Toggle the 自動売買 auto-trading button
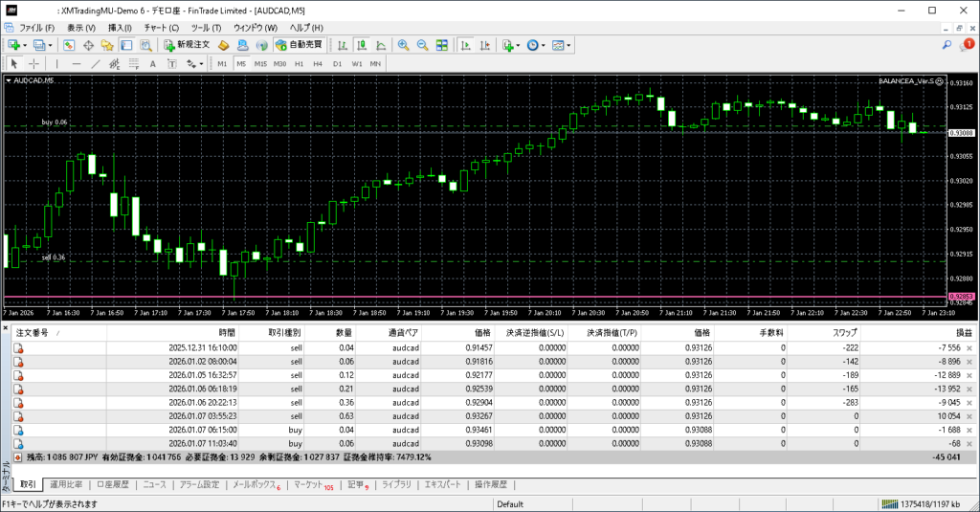Screen dimensions: 980x512 [299, 45]
